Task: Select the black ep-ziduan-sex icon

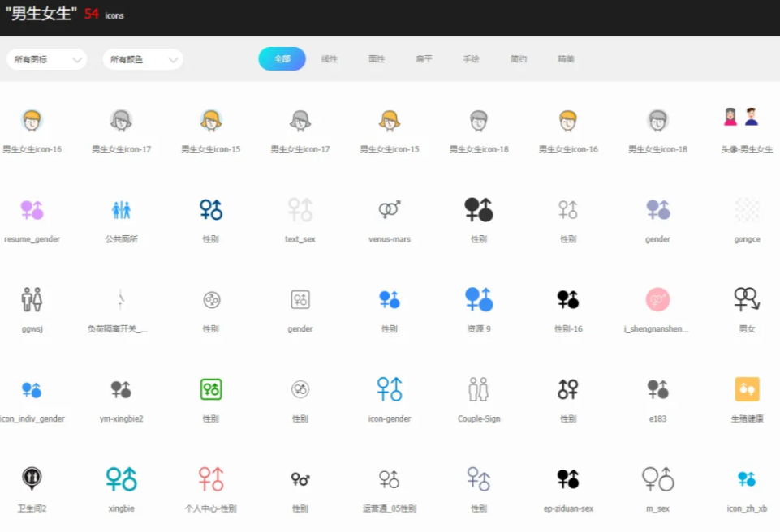Action: click(x=568, y=478)
